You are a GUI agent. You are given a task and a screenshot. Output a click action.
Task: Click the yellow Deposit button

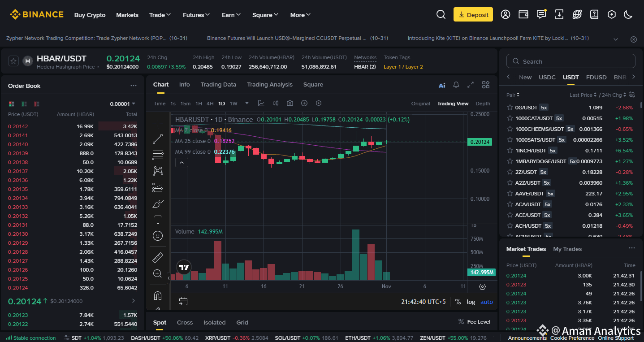point(473,14)
